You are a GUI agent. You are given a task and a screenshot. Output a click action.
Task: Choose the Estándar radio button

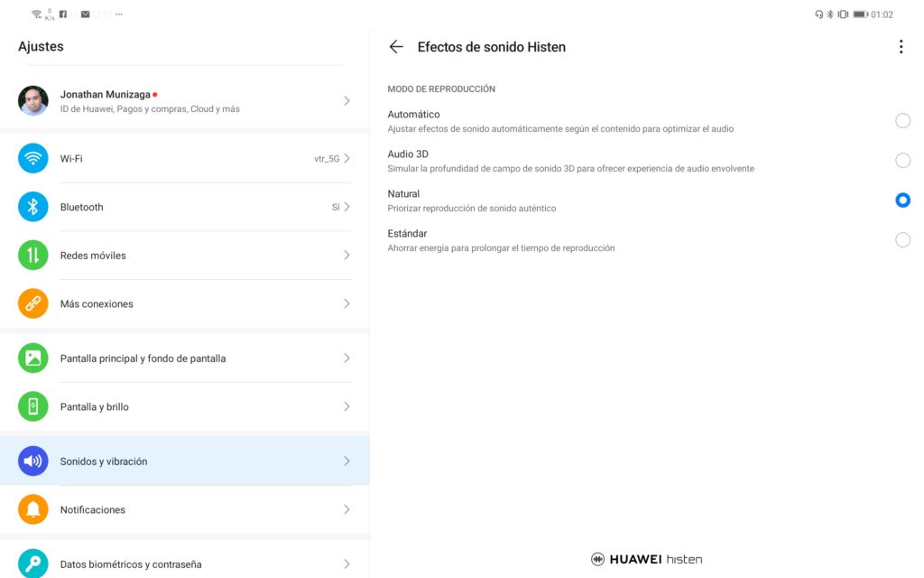(902, 240)
